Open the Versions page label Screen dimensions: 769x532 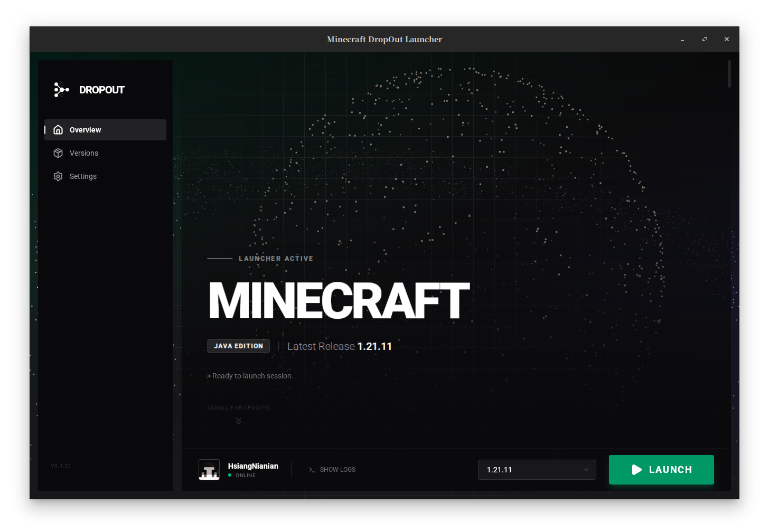(84, 153)
